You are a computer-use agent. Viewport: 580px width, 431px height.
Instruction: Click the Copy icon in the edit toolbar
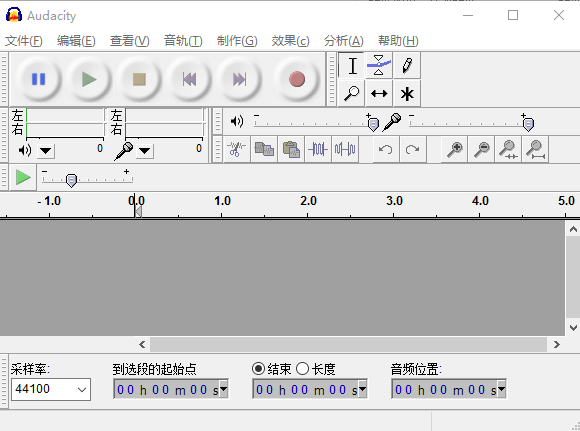264,149
